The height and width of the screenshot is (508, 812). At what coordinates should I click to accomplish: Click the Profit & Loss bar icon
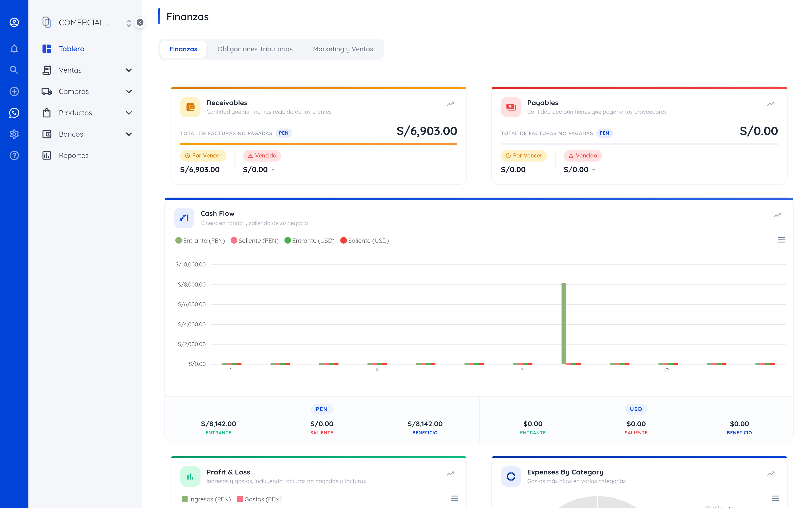(190, 477)
